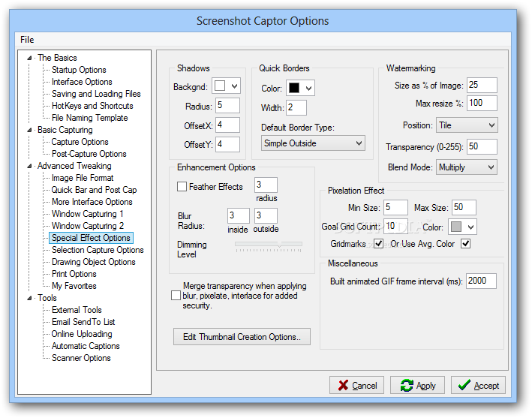532x418 pixels.
Task: Select Special Effect Options item
Action: [x=91, y=238]
